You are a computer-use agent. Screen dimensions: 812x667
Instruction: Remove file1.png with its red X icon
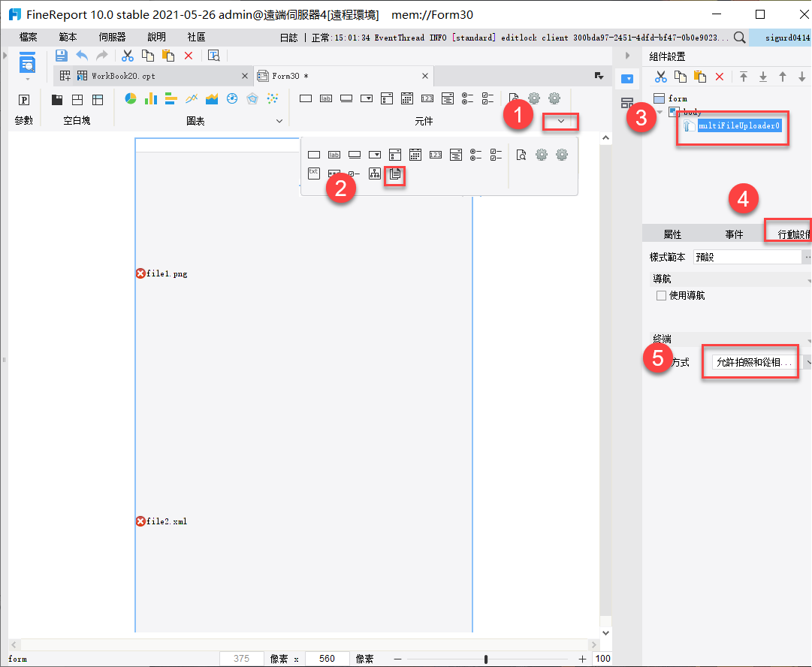pos(140,273)
